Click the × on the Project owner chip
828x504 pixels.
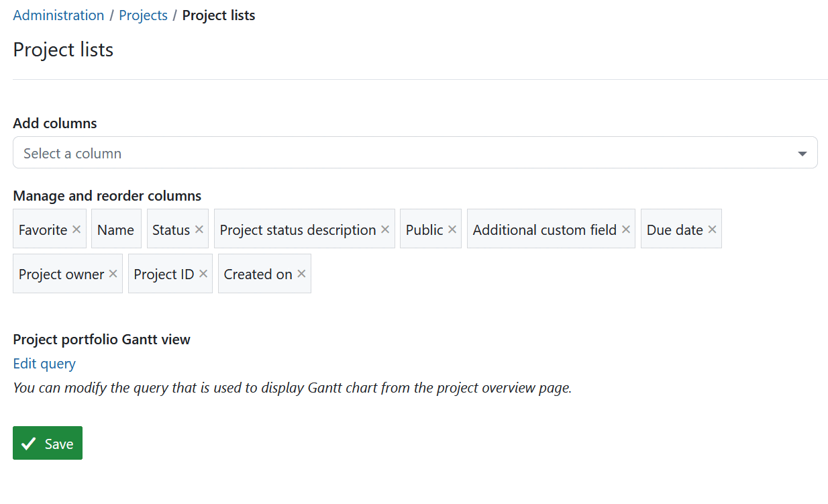pyautogui.click(x=111, y=273)
